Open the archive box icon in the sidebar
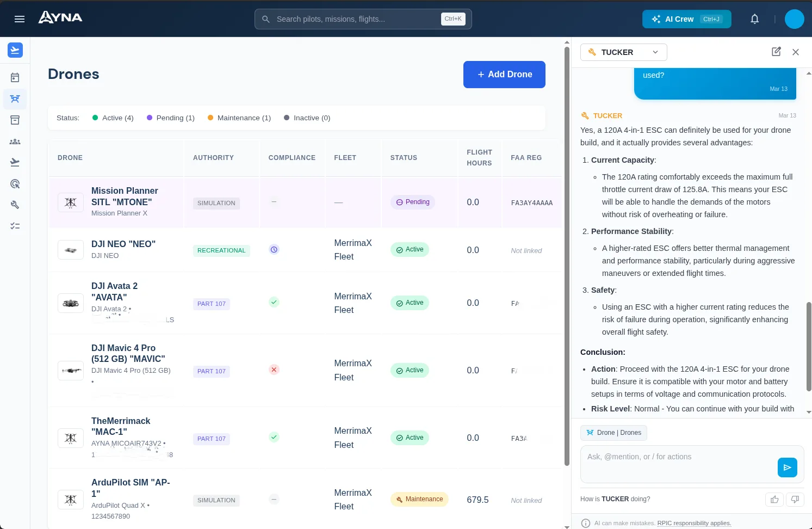This screenshot has width=812, height=529. (x=15, y=120)
